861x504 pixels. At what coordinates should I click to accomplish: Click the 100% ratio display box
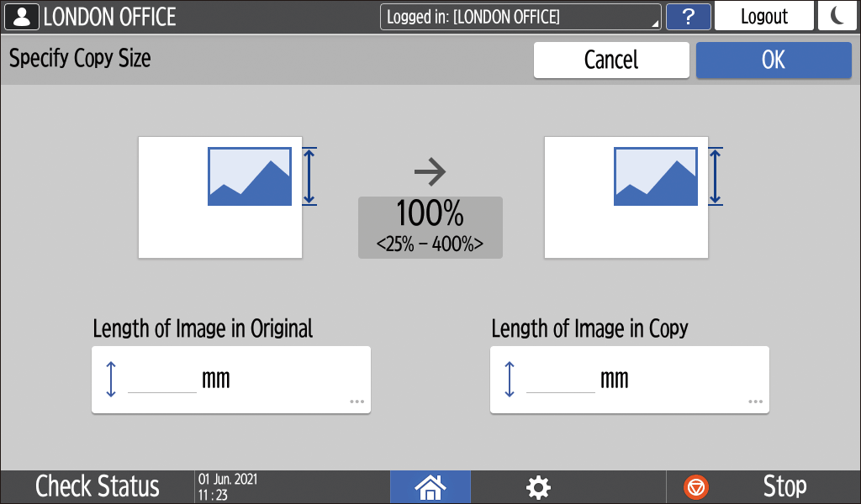point(430,227)
